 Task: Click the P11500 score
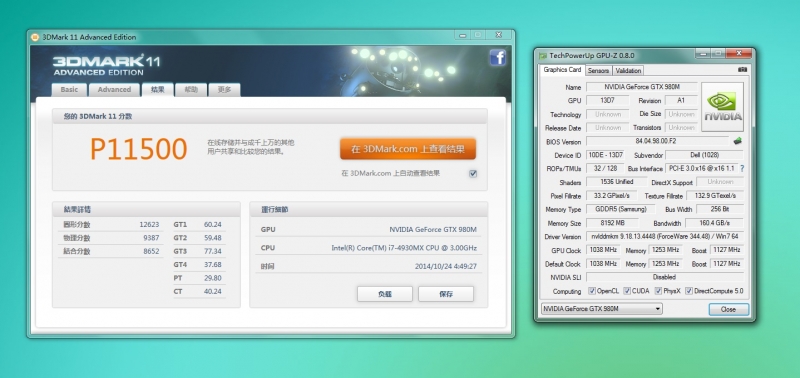pos(138,149)
